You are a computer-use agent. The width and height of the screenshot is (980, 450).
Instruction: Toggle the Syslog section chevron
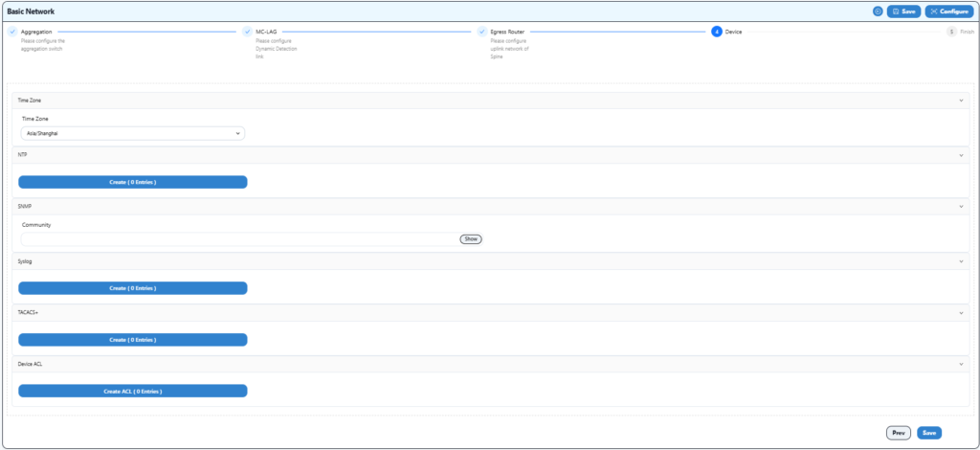click(x=960, y=260)
